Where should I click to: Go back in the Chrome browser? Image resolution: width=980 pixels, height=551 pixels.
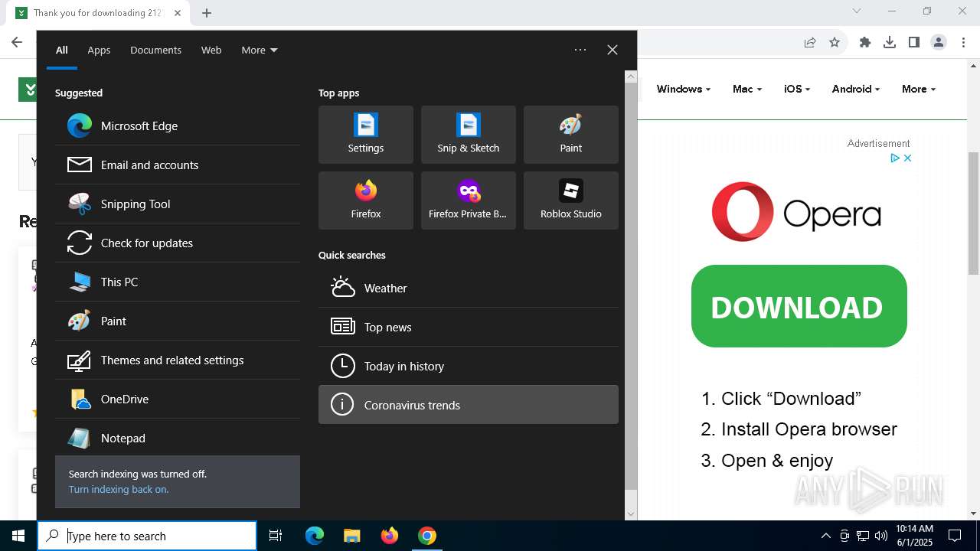(17, 42)
